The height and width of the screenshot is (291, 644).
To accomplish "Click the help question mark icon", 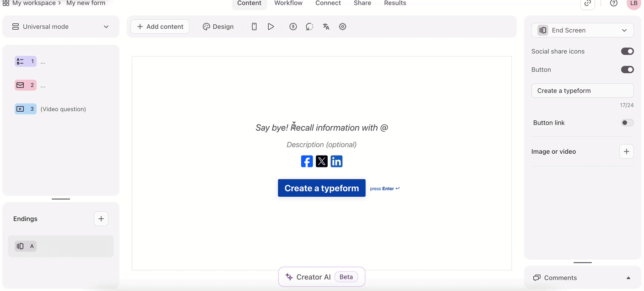I will [614, 3].
